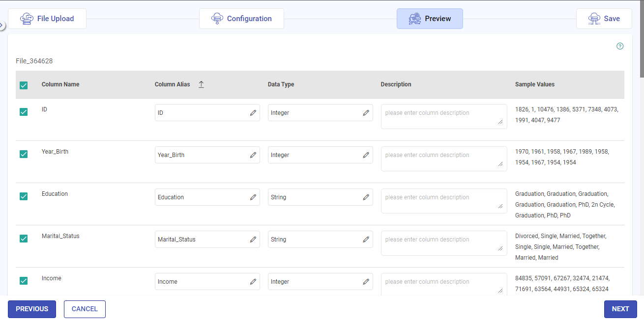Click edit pencil in Year_Birth alias field
The image size is (644, 322).
(x=253, y=155)
